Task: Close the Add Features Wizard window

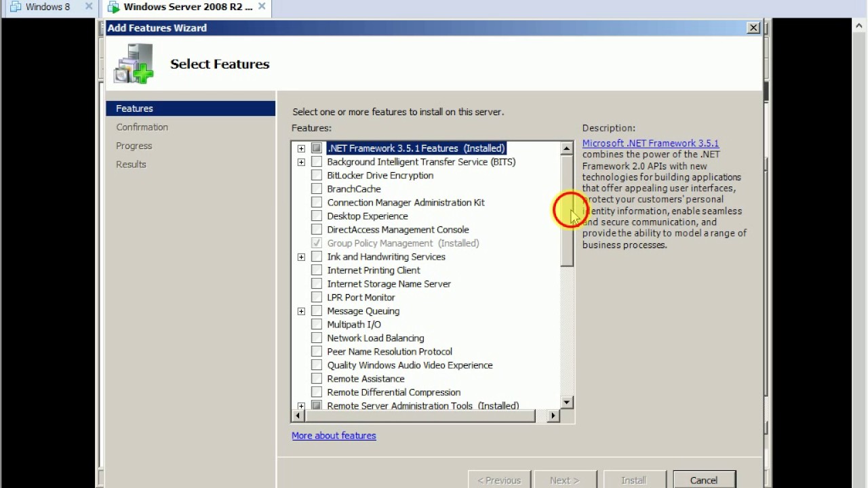Action: click(x=753, y=28)
